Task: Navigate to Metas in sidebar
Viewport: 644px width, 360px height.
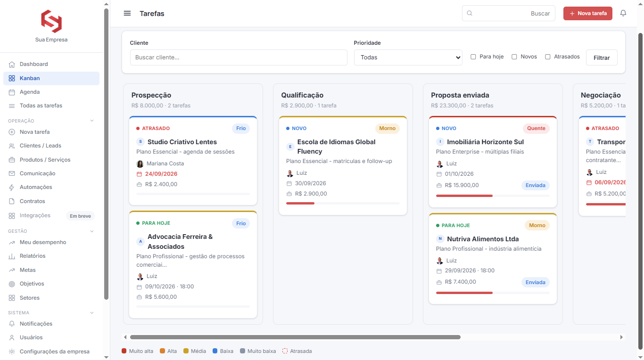Action: pos(51,270)
